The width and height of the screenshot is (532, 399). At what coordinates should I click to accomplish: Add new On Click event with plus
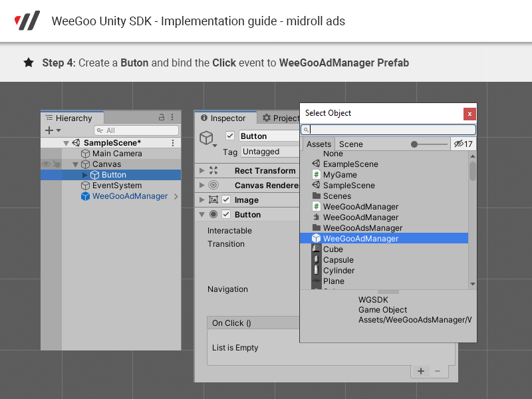click(421, 371)
